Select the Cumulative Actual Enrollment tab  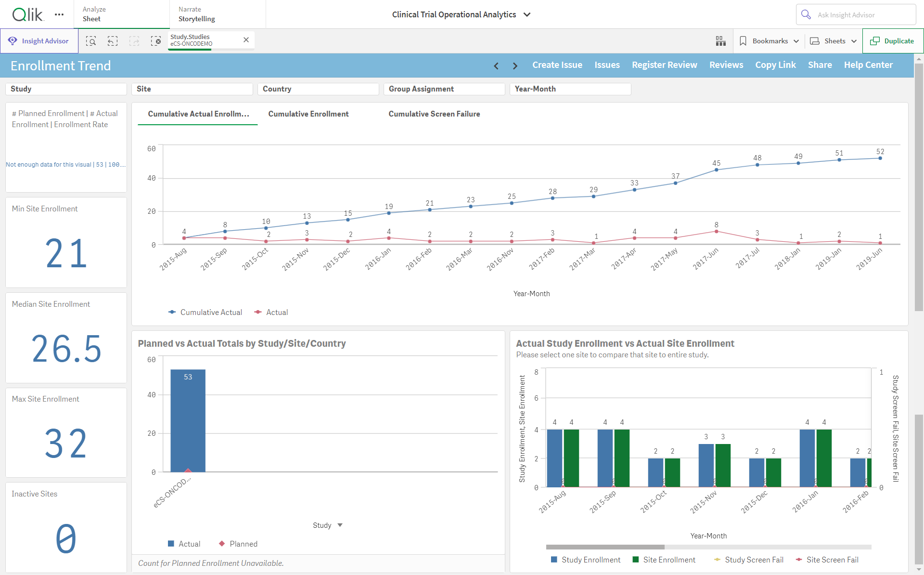coord(198,114)
